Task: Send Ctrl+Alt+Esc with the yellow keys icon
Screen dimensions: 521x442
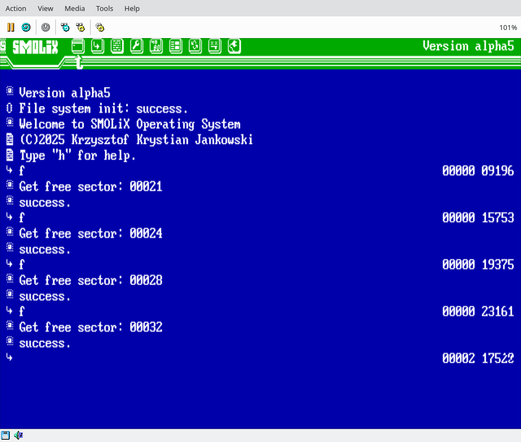Action: click(x=80, y=27)
